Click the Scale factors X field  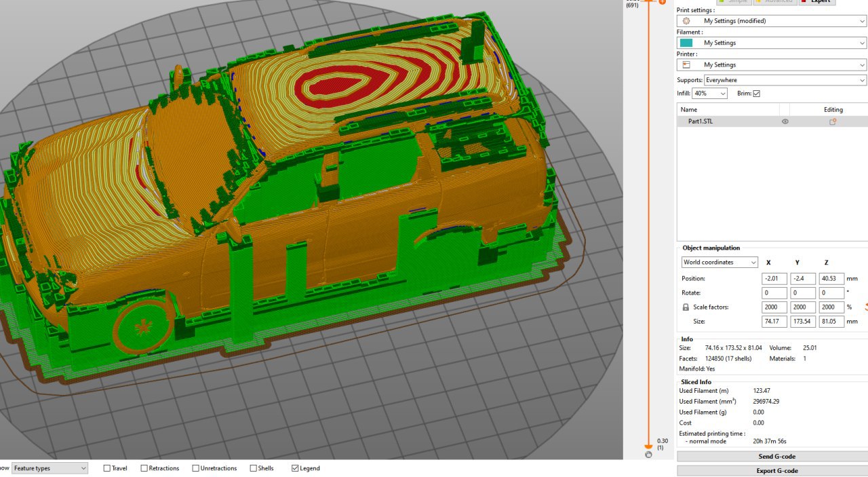point(774,307)
